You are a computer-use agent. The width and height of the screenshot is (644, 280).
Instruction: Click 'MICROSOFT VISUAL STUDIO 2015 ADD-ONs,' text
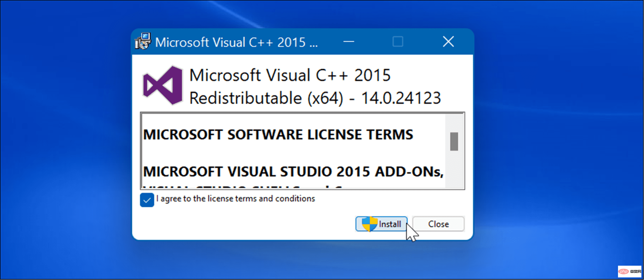(293, 171)
